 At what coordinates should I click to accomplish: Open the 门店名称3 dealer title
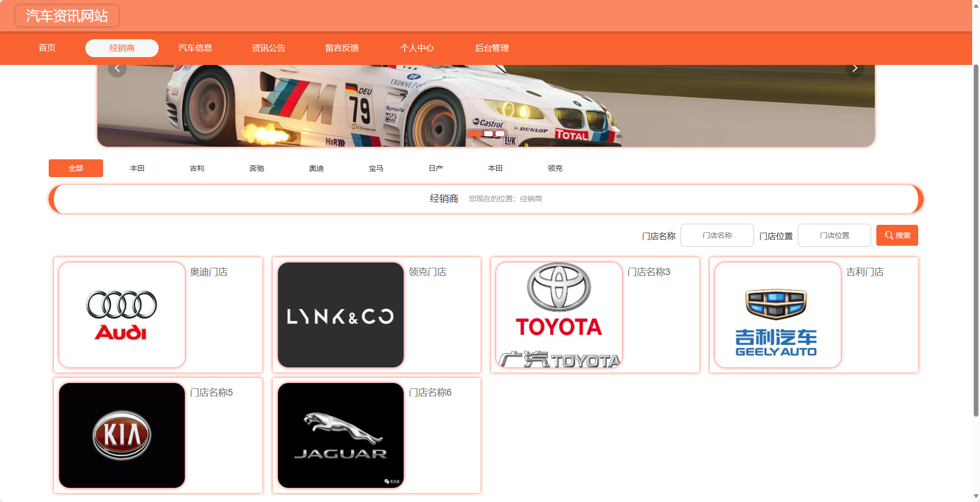649,272
